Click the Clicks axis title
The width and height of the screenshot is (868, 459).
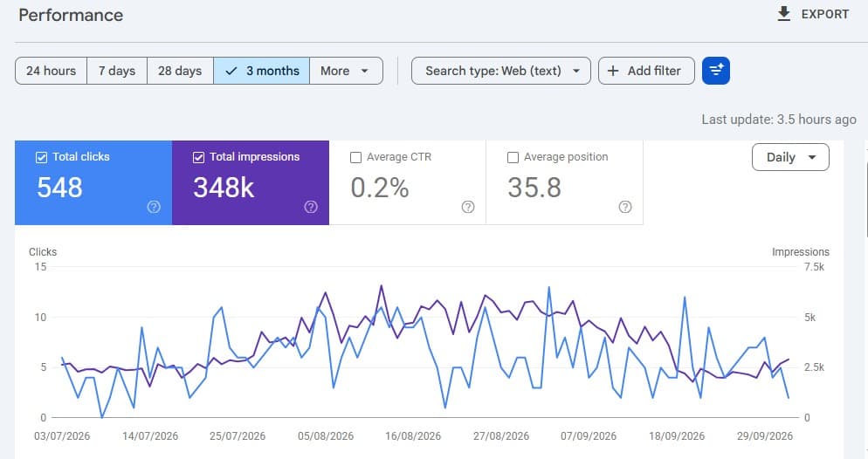43,251
